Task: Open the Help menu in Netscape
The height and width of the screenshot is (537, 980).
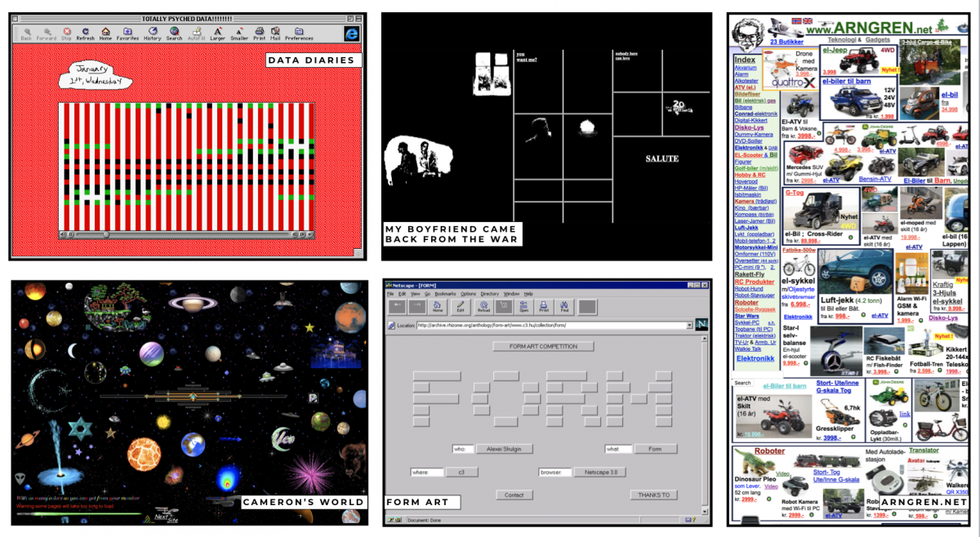Action: [x=528, y=294]
